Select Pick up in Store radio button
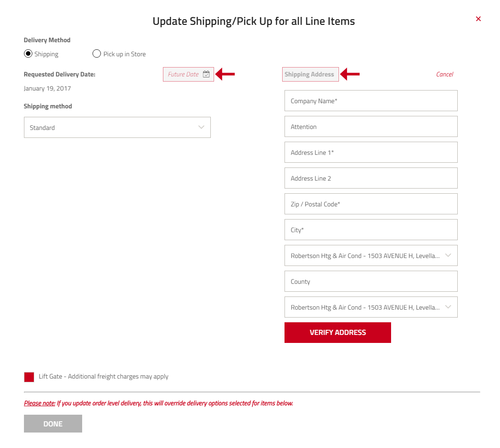500x448 pixels. coord(97,53)
